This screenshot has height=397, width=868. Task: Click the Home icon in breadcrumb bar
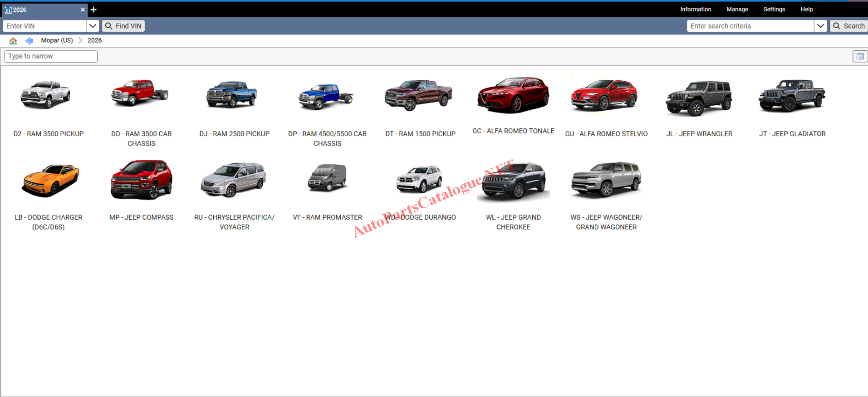click(x=13, y=41)
